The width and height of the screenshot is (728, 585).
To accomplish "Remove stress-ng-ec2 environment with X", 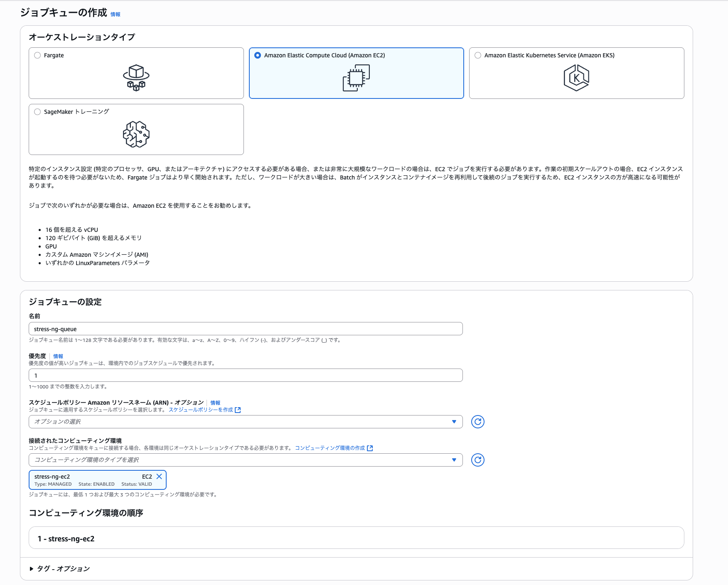I will point(159,477).
